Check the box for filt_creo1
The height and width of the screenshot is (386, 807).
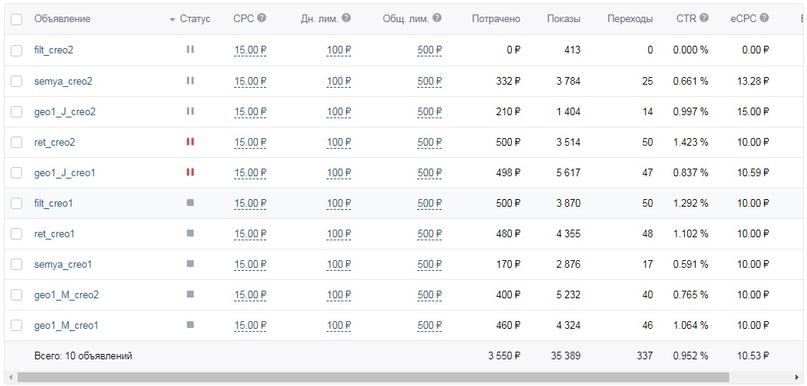(16, 203)
